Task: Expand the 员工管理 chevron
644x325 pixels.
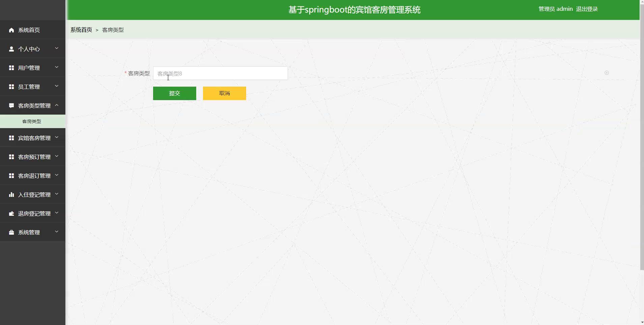Action: pos(57,86)
